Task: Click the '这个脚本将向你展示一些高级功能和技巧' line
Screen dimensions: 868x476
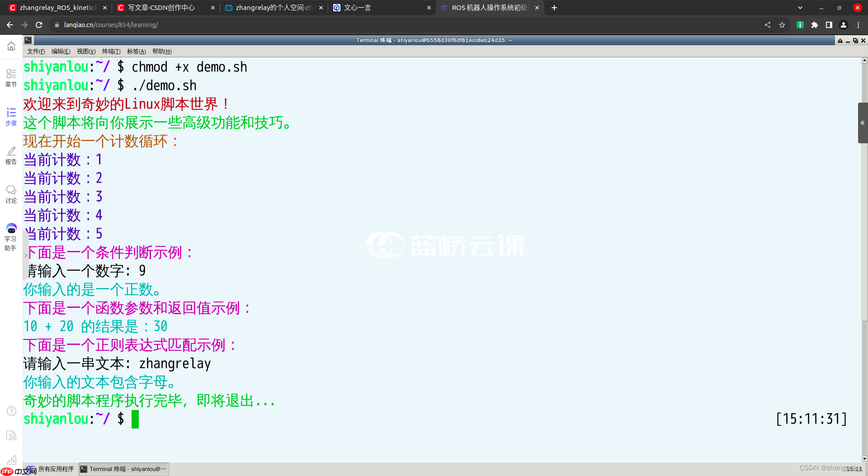Action: 157,123
